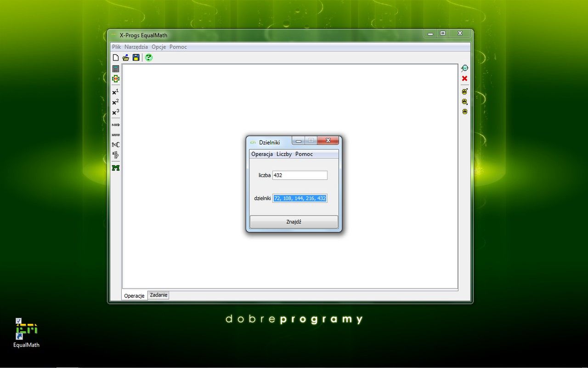Open the Opcje menu in main window
Image resolution: width=588 pixels, height=368 pixels.
tap(158, 47)
